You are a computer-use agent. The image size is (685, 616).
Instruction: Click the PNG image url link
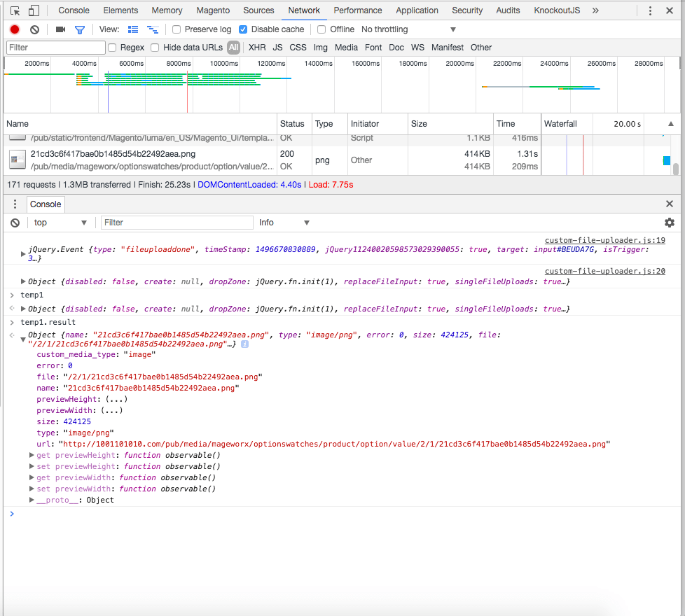coord(350,442)
